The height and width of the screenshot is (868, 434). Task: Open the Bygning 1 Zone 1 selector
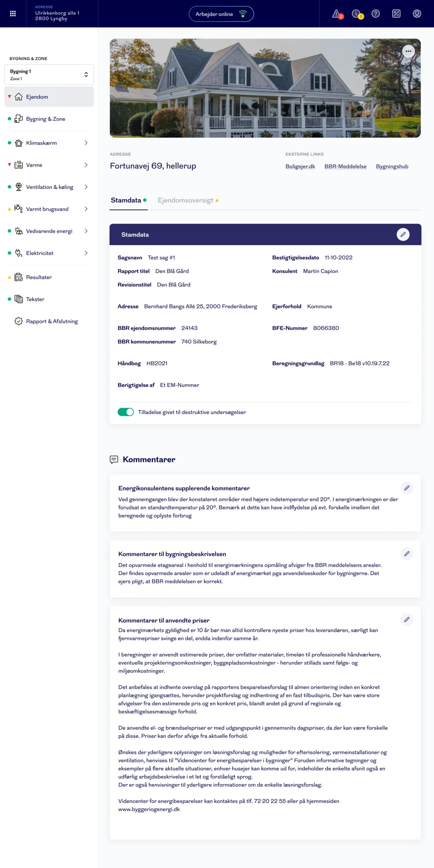coord(49,75)
